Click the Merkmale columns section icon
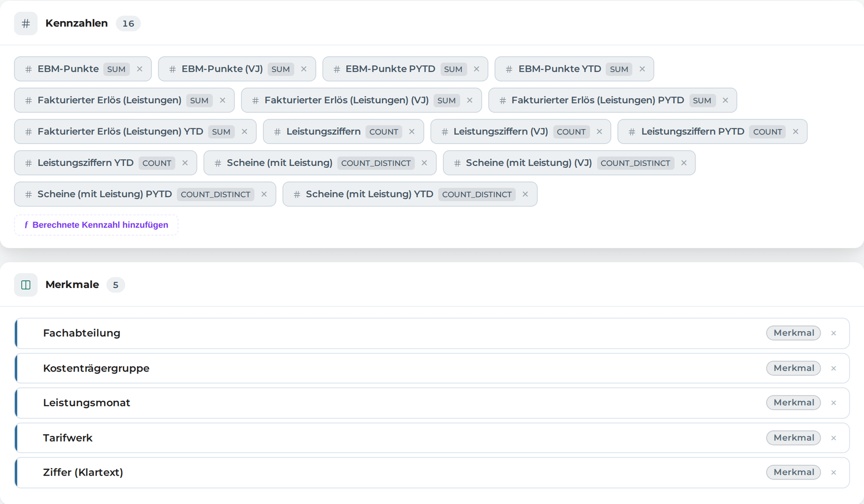The width and height of the screenshot is (864, 504). (x=26, y=285)
